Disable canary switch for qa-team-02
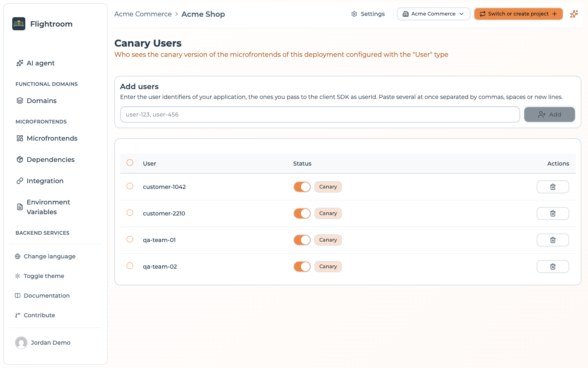The height and width of the screenshot is (368, 588). click(x=302, y=267)
